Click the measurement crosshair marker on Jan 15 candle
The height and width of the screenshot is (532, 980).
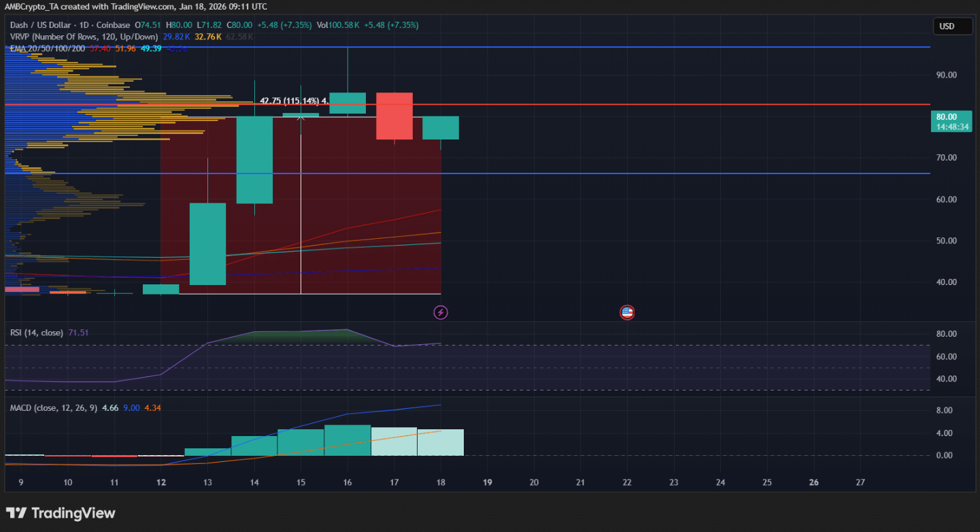point(301,117)
